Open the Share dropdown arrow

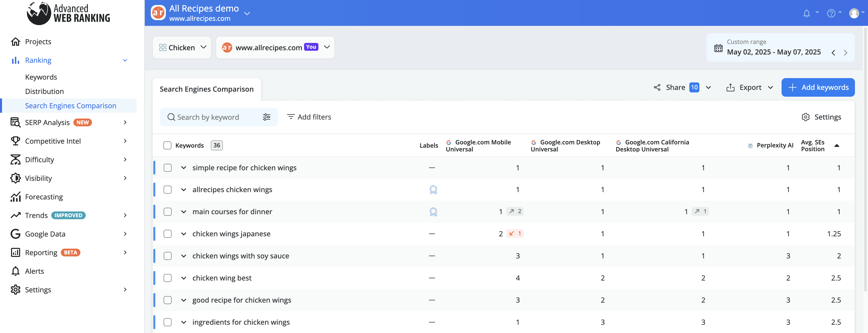708,88
